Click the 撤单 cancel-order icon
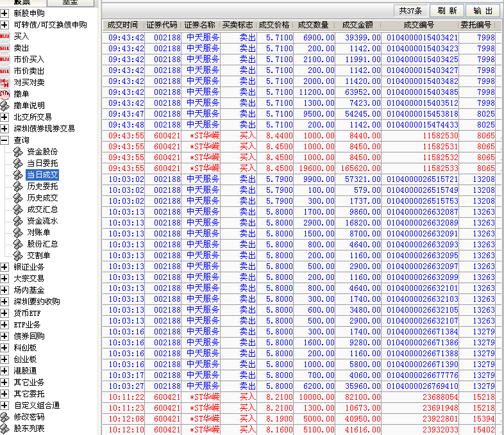Viewport: 504px width, 435px height. coord(4,94)
